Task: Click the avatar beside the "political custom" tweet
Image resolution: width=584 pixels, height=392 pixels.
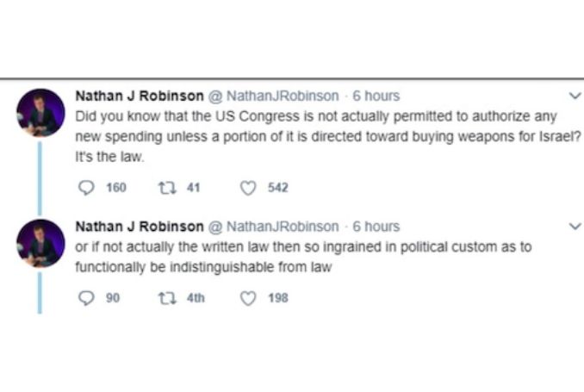Action: tap(40, 244)
